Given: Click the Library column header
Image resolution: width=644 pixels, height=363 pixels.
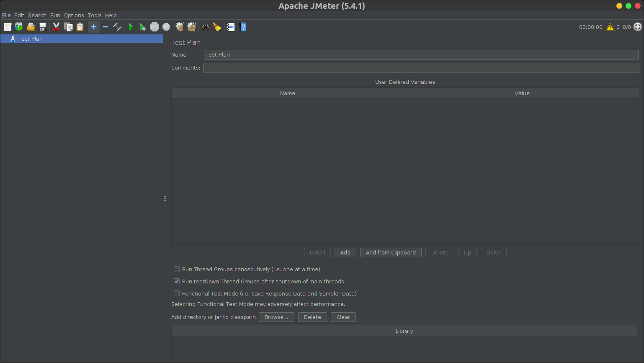Looking at the screenshot, I should tap(404, 331).
